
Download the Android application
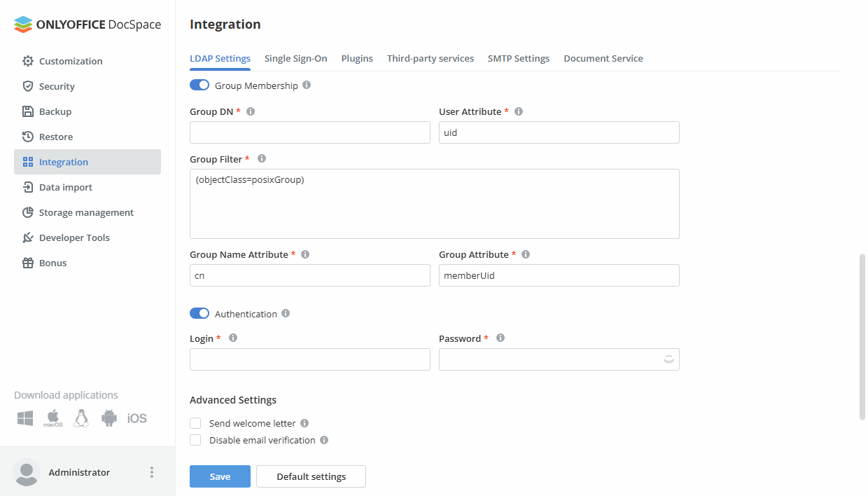coord(109,418)
